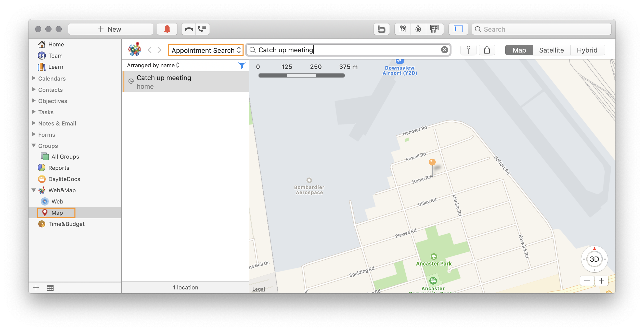Select Web under Web&Map
The image size is (644, 331).
click(x=52, y=201)
